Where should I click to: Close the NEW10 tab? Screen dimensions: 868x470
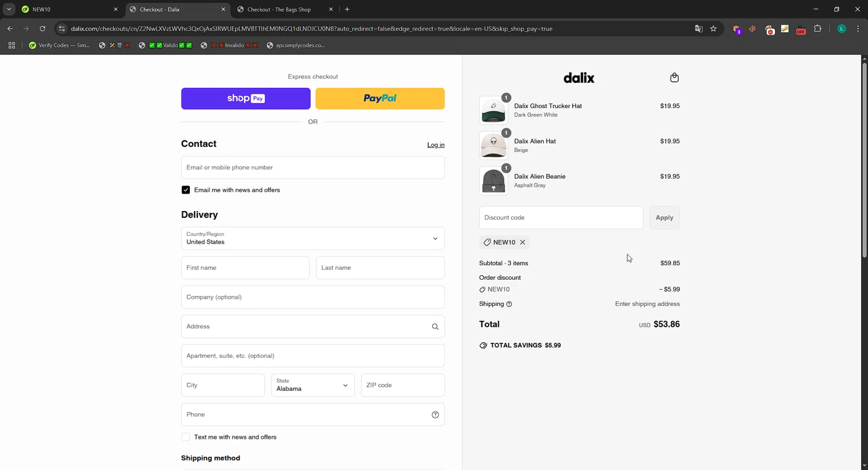(115, 9)
